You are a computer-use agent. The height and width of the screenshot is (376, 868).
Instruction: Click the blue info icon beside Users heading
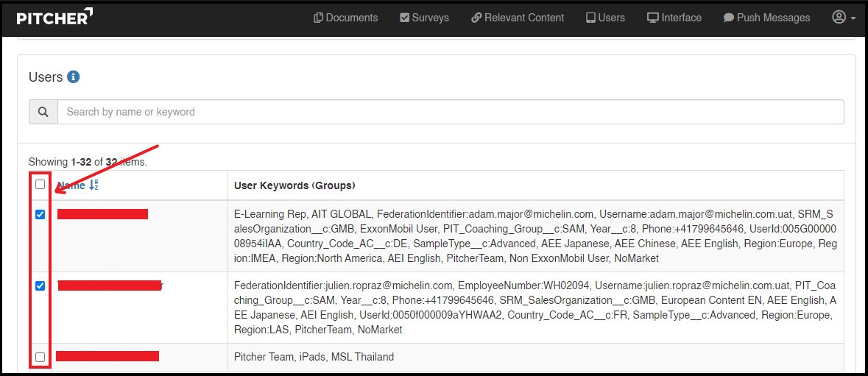point(73,77)
